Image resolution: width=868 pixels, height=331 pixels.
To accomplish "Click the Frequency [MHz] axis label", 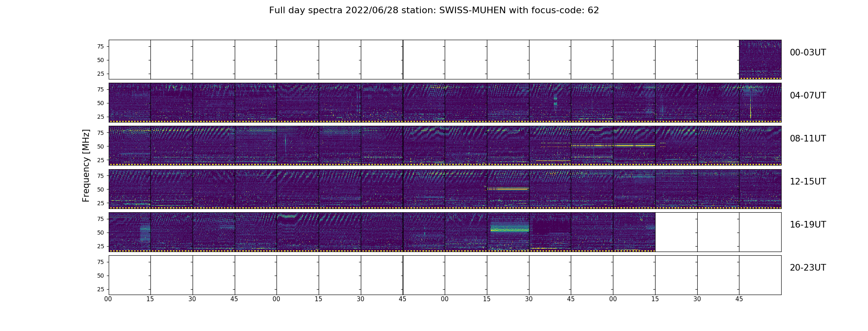I will [x=86, y=165].
